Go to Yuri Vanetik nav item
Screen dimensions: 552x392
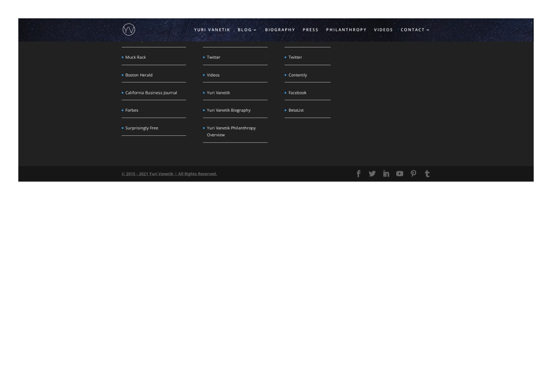212,30
